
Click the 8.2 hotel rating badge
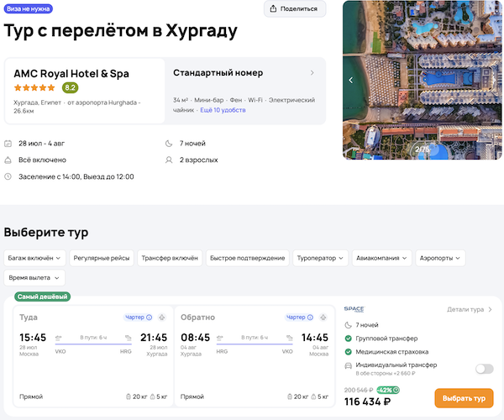click(71, 87)
